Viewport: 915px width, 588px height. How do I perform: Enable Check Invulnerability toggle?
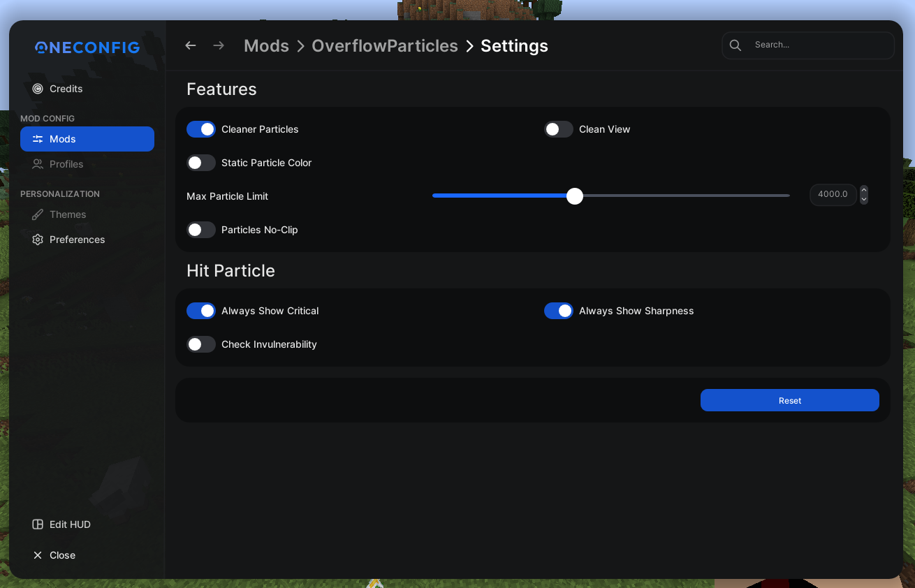(201, 344)
